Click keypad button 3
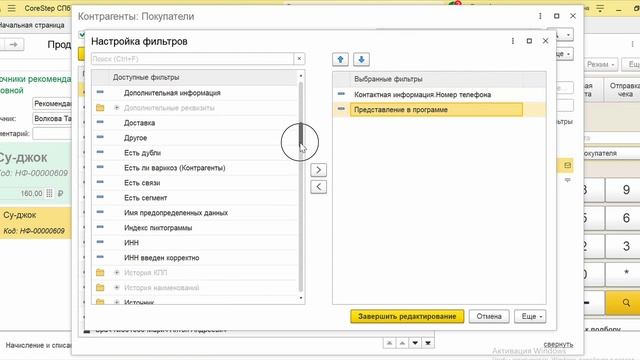This screenshot has width=640, height=360. (626, 246)
